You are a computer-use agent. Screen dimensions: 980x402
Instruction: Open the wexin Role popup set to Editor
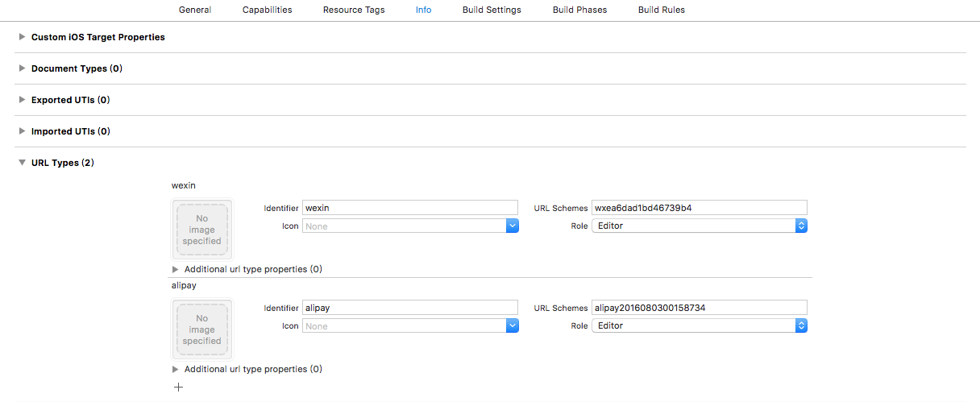point(699,226)
